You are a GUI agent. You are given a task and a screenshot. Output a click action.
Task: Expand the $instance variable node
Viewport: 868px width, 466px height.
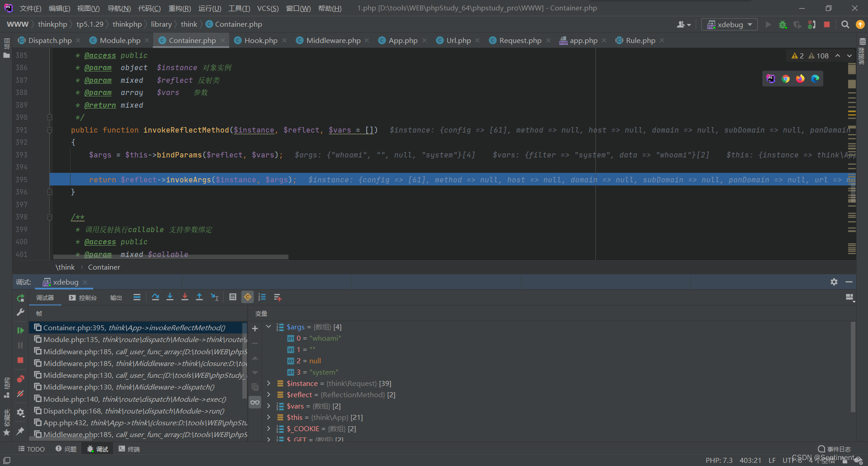pos(269,383)
